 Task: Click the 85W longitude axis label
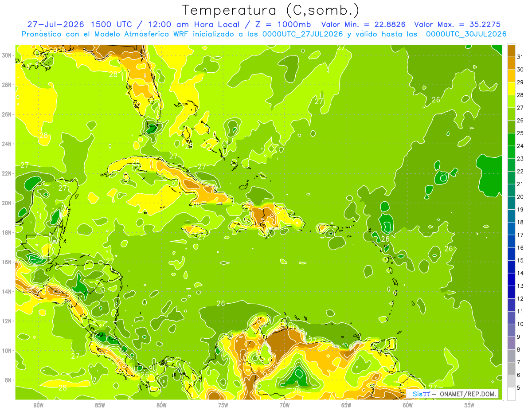100,405
